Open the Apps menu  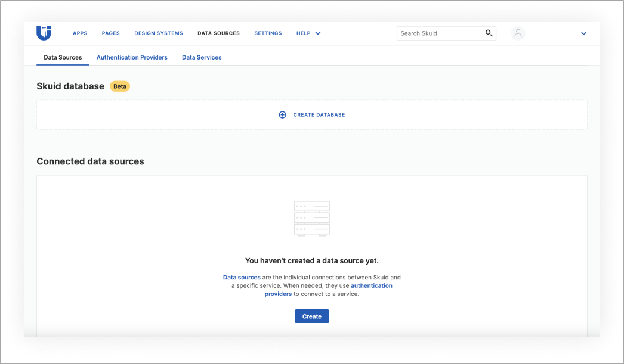80,33
